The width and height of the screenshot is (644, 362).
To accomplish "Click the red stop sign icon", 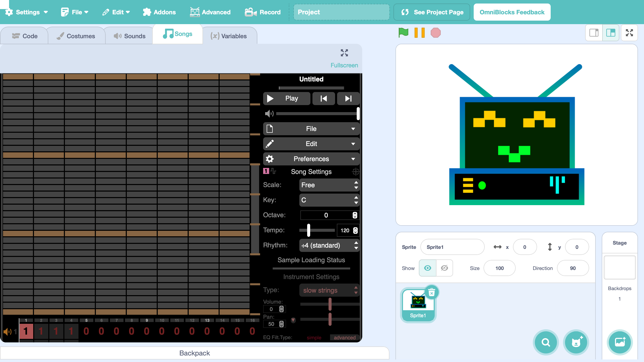I will pyautogui.click(x=435, y=33).
